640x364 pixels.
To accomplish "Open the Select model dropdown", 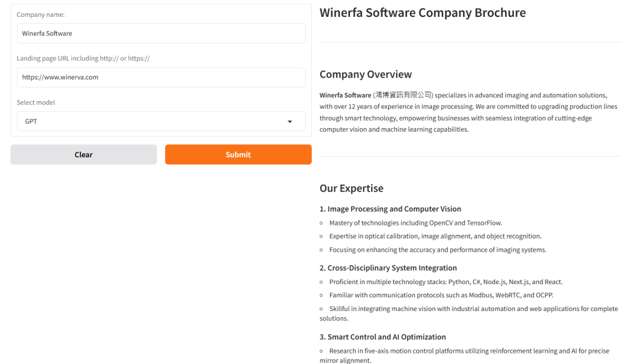I will pos(161,122).
